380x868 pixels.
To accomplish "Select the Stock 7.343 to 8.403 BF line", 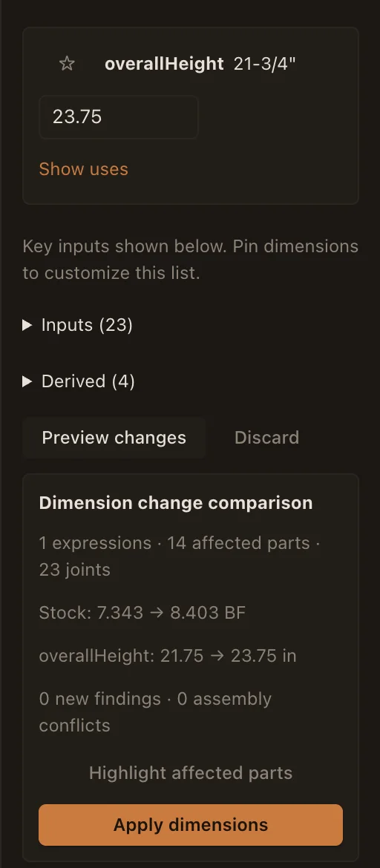I will pyautogui.click(x=142, y=613).
